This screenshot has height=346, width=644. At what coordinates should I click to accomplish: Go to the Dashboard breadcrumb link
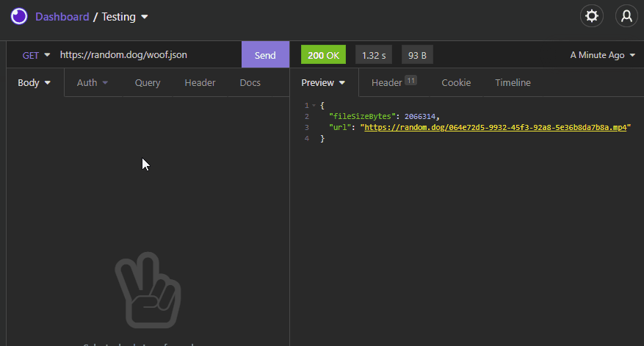click(x=62, y=17)
